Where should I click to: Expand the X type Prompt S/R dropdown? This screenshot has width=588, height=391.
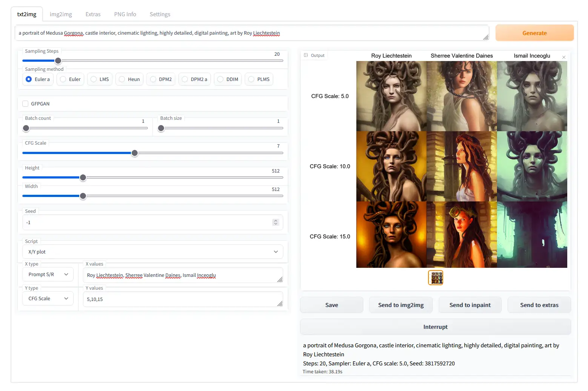click(48, 275)
